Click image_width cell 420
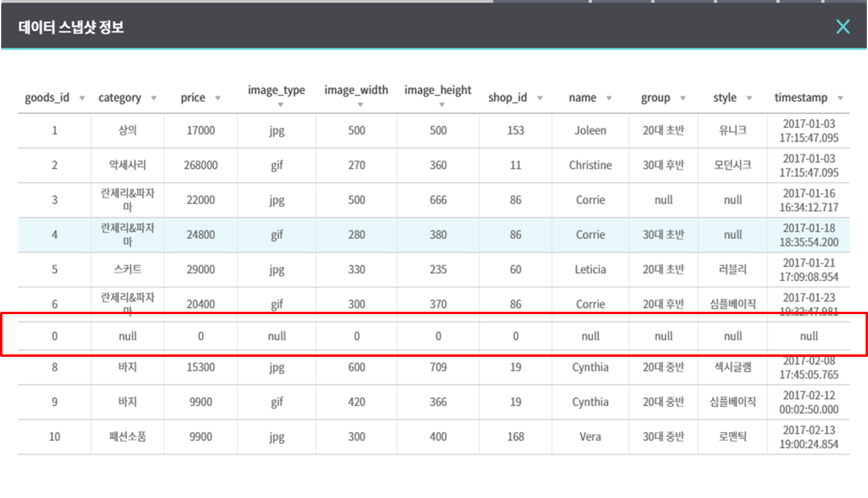Image resolution: width=868 pixels, height=498 pixels. [x=357, y=402]
